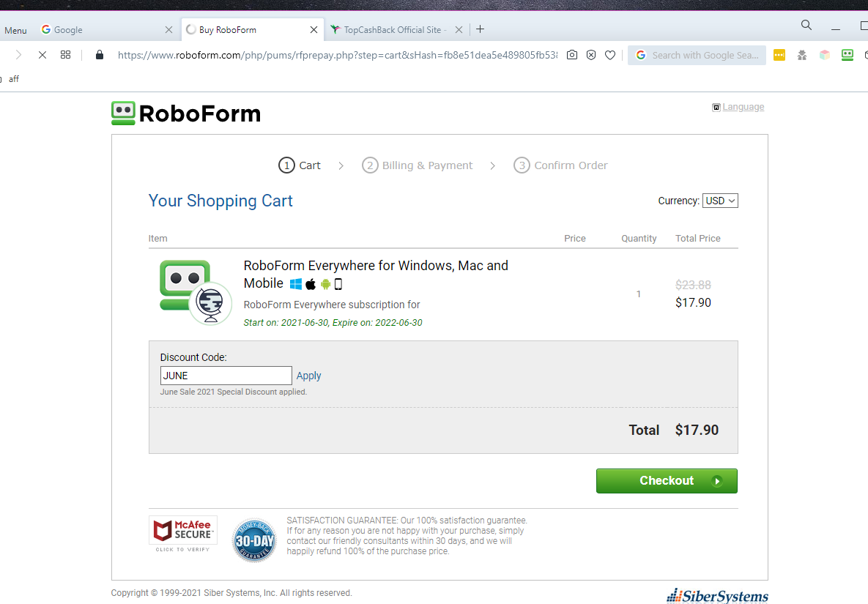The height and width of the screenshot is (604, 868).
Task: Click the Discount Code input field
Action: pyautogui.click(x=226, y=376)
